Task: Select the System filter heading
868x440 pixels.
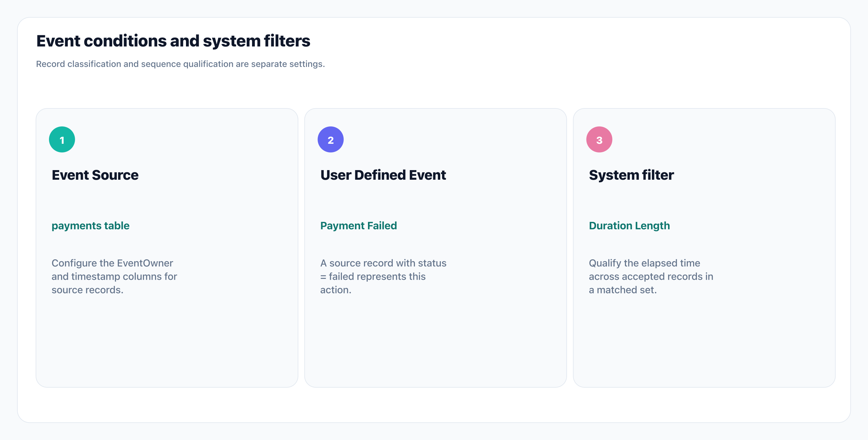Action: coord(631,175)
